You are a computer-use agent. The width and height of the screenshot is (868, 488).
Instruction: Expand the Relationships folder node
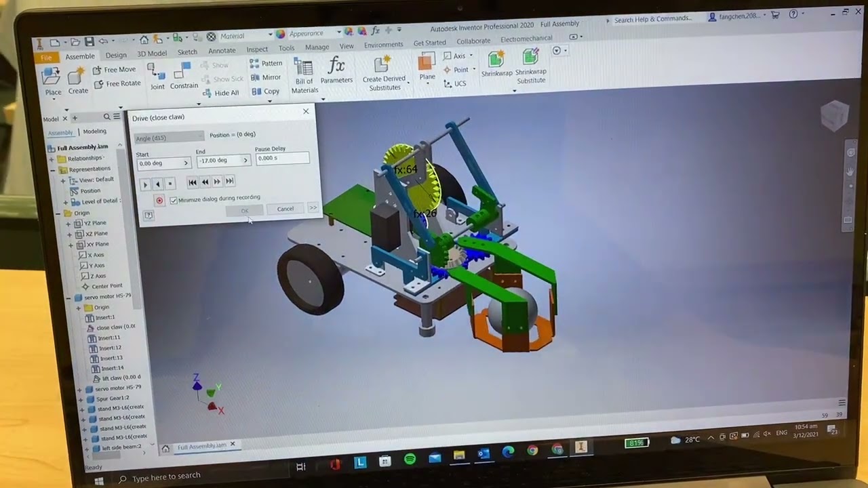click(x=52, y=159)
